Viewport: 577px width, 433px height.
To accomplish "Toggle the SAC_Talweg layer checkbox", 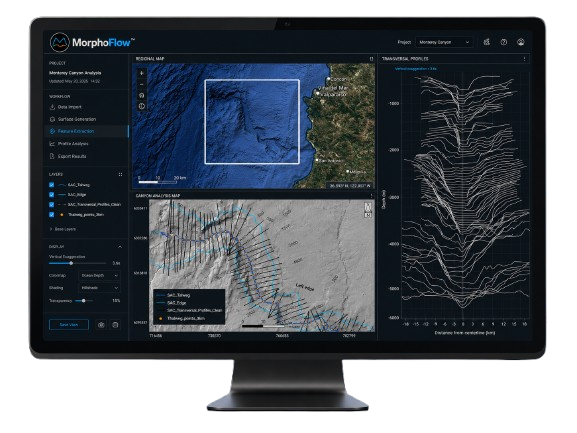I will click(x=52, y=185).
